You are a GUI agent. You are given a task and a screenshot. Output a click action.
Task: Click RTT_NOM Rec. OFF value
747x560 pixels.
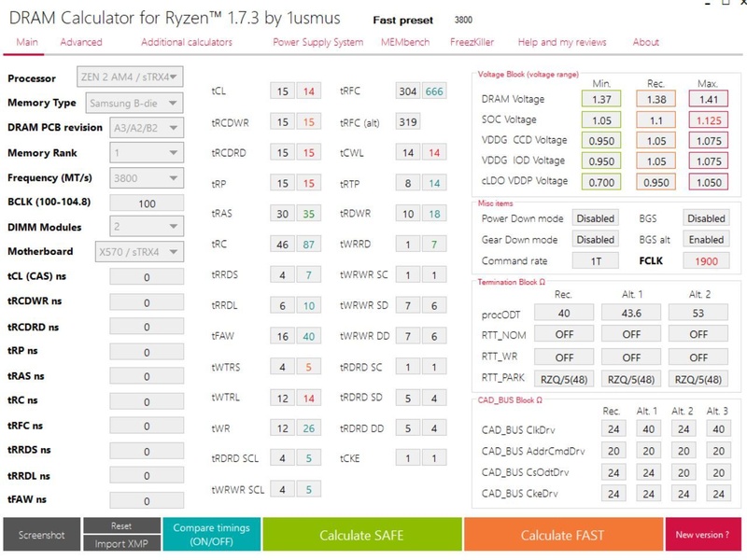tap(564, 334)
